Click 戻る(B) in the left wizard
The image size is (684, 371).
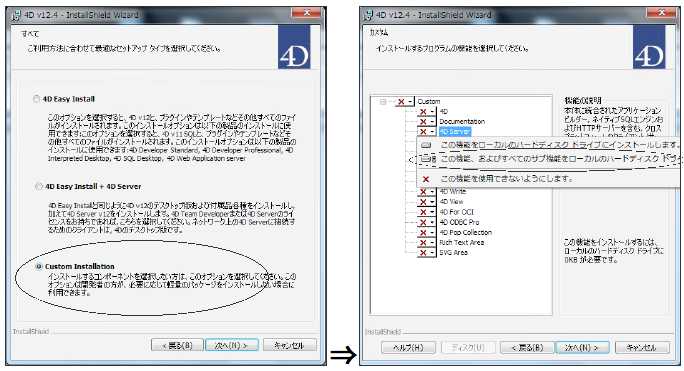(178, 345)
